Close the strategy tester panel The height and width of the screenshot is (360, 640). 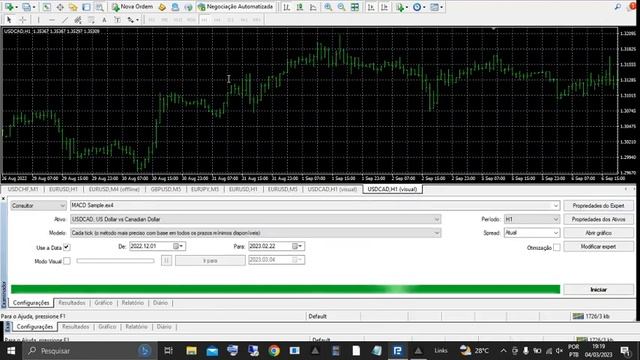(x=3, y=199)
